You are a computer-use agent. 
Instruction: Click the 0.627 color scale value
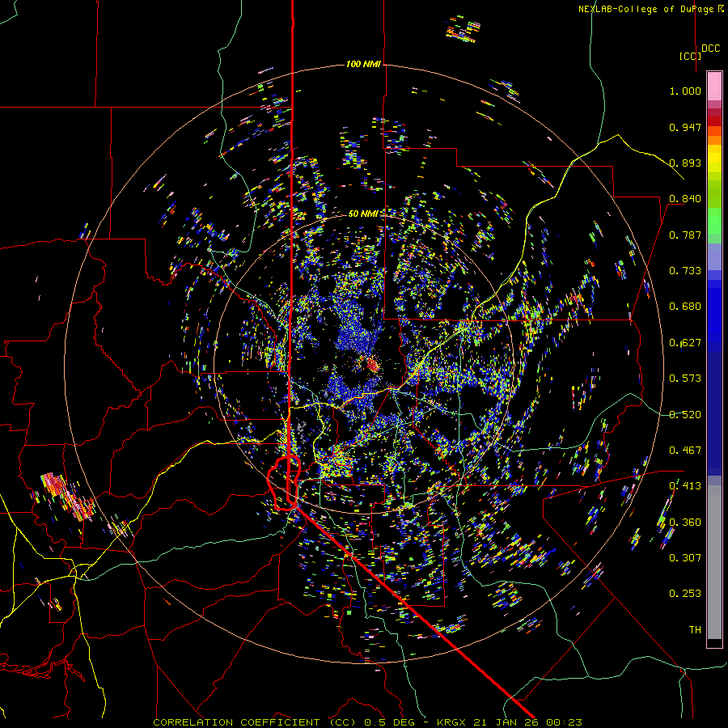pos(685,343)
